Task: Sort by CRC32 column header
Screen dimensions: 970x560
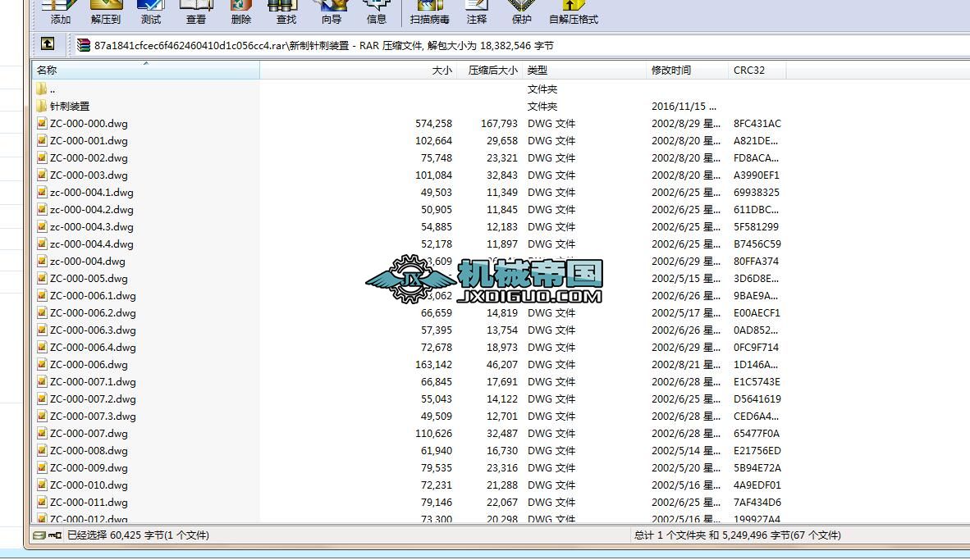Action: 757,70
